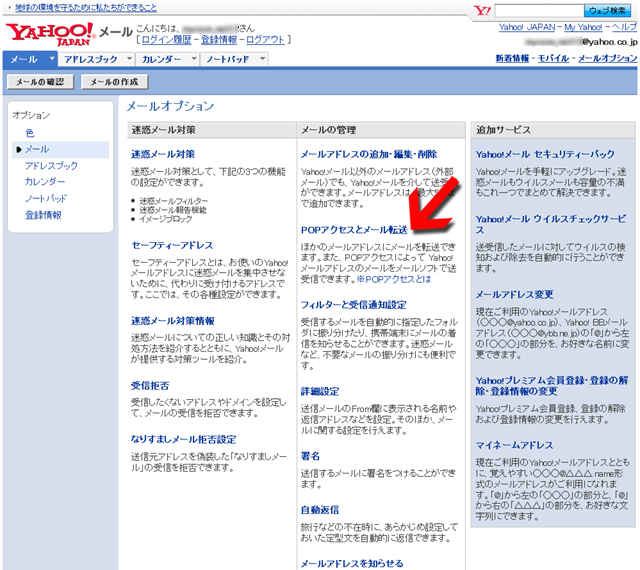Select the ノートパッド tab
The image size is (640, 570).
pos(228,59)
